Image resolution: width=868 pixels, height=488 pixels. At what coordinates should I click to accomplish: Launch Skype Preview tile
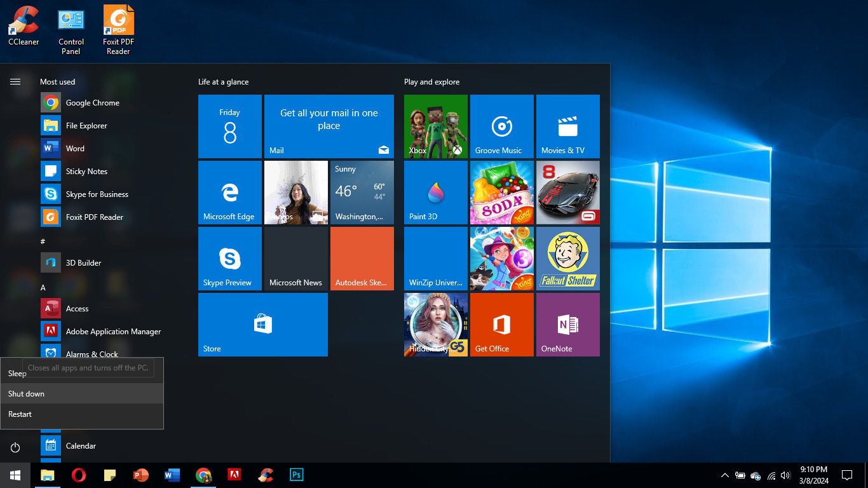(x=230, y=259)
